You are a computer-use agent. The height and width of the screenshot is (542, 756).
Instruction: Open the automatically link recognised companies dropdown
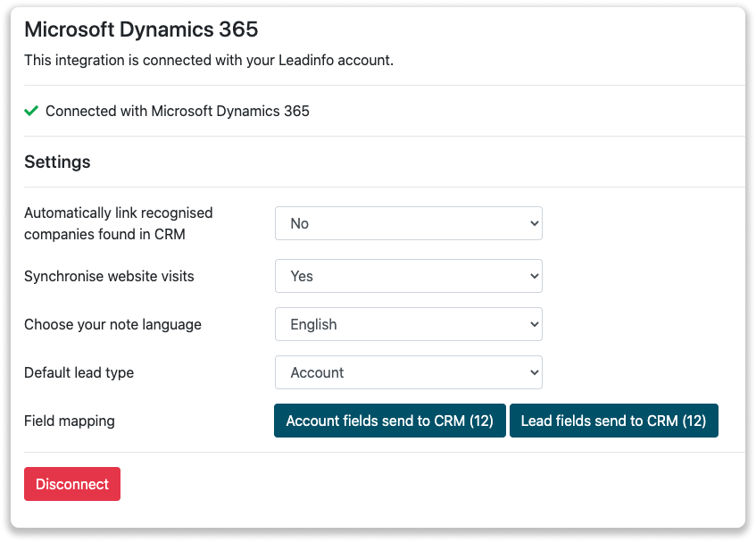(x=409, y=223)
